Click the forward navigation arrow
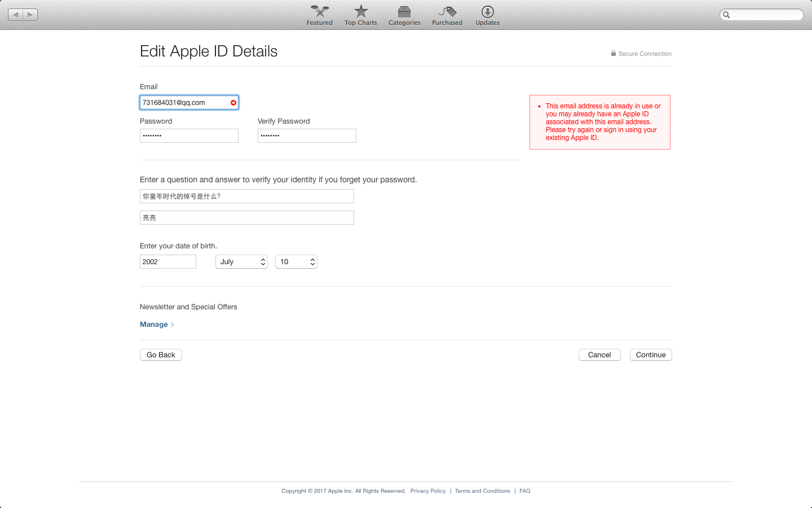Screen dimensions: 812x508 tap(30, 15)
